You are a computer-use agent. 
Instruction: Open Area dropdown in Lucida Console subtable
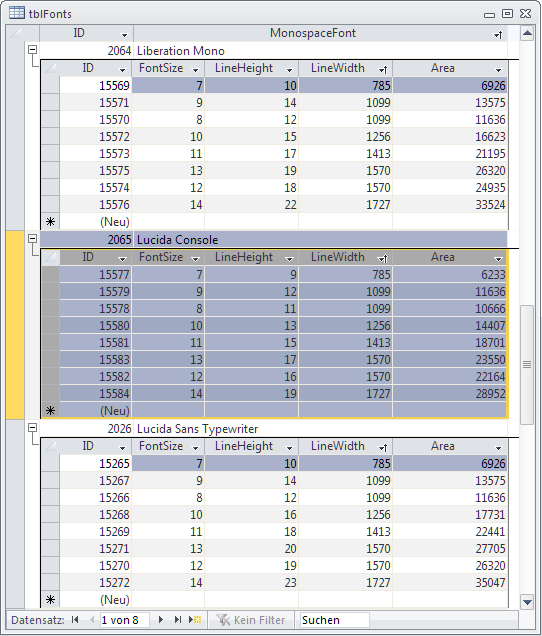(499, 259)
